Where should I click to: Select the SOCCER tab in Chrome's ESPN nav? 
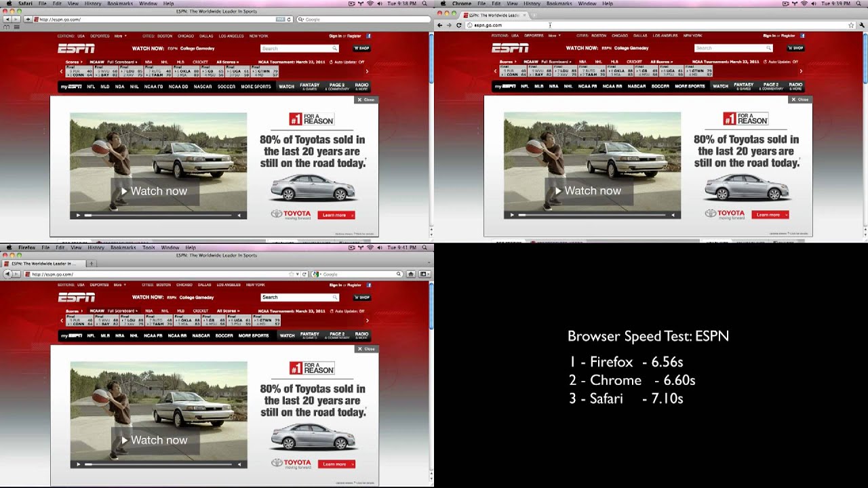(x=660, y=87)
